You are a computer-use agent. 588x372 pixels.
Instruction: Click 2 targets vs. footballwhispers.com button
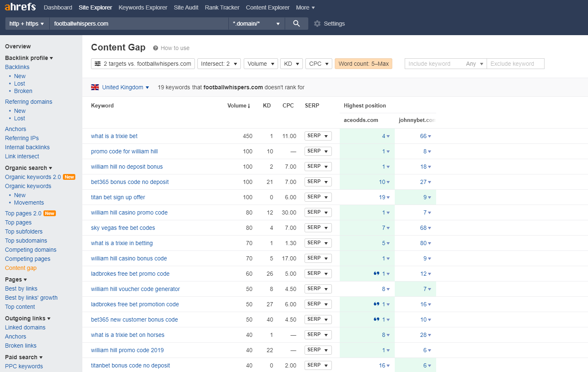[143, 64]
